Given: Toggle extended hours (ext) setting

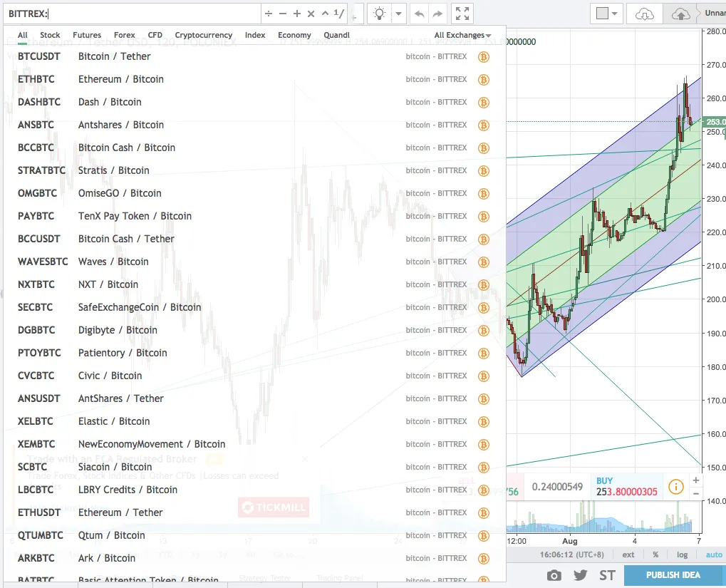Looking at the screenshot, I should tap(628, 555).
